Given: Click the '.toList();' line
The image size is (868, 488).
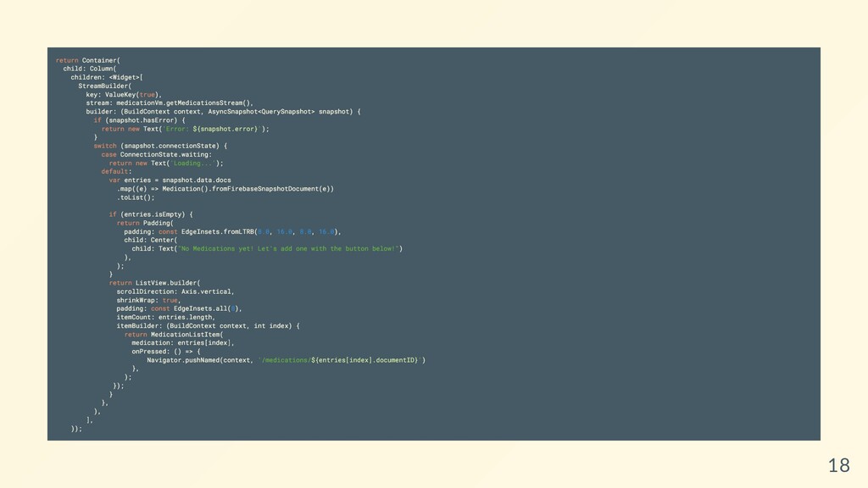Looking at the screenshot, I should coord(136,197).
